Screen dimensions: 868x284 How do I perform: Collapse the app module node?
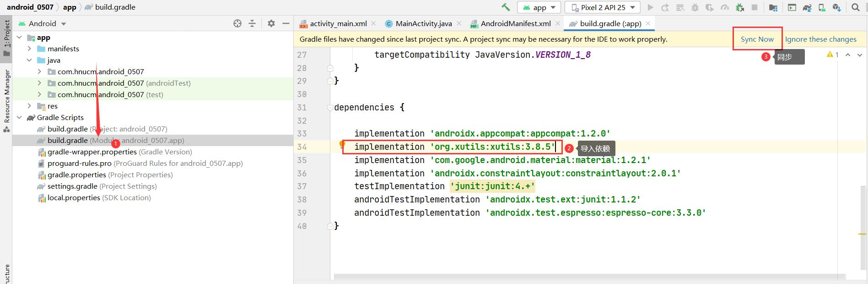click(19, 37)
